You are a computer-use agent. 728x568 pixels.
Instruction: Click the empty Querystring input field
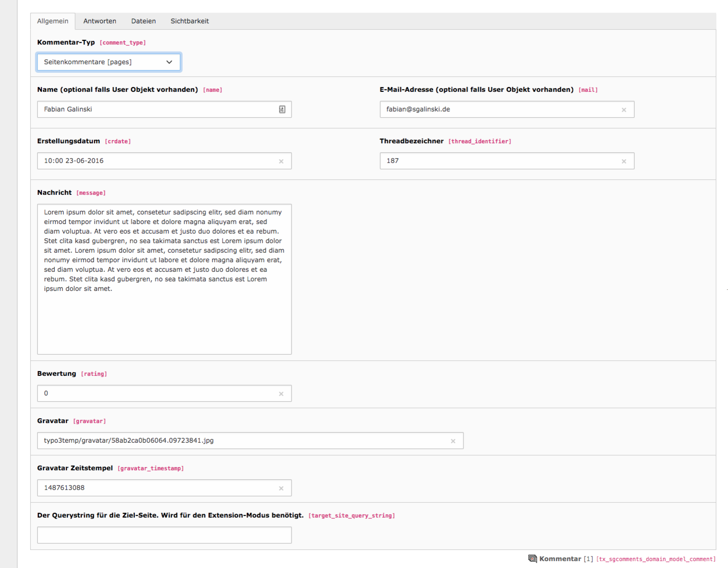pos(164,535)
